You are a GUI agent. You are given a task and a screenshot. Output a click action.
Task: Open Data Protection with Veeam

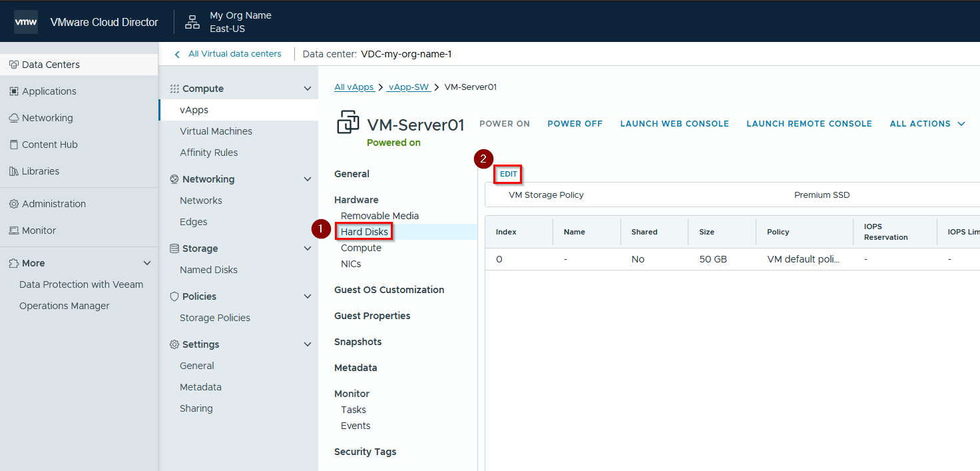click(81, 284)
